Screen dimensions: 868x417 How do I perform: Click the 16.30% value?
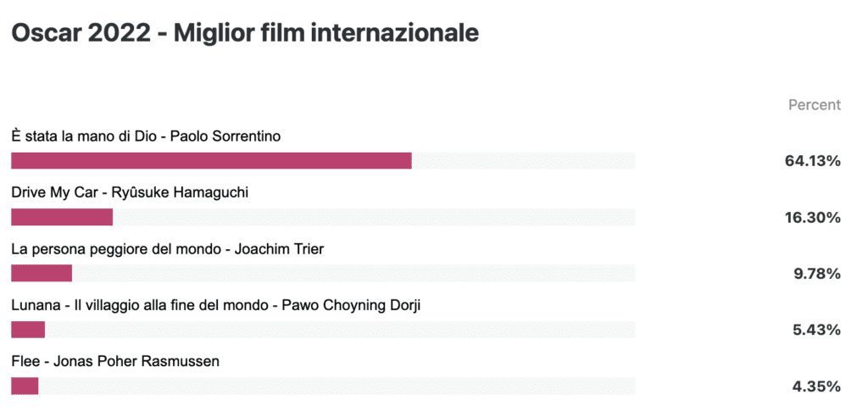point(813,218)
